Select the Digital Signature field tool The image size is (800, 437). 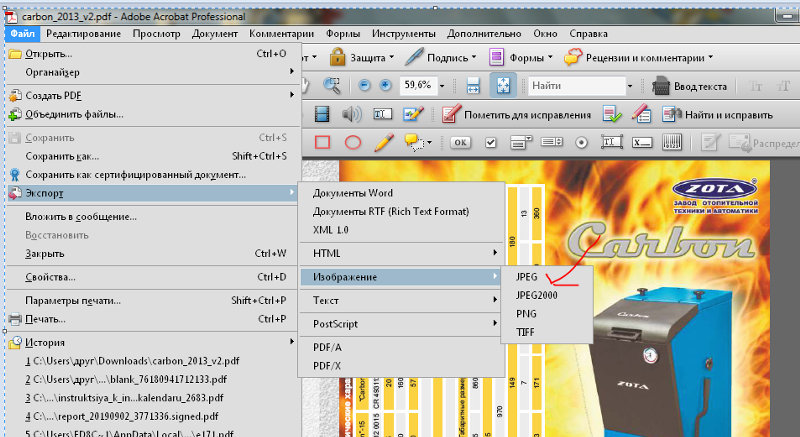pos(642,143)
